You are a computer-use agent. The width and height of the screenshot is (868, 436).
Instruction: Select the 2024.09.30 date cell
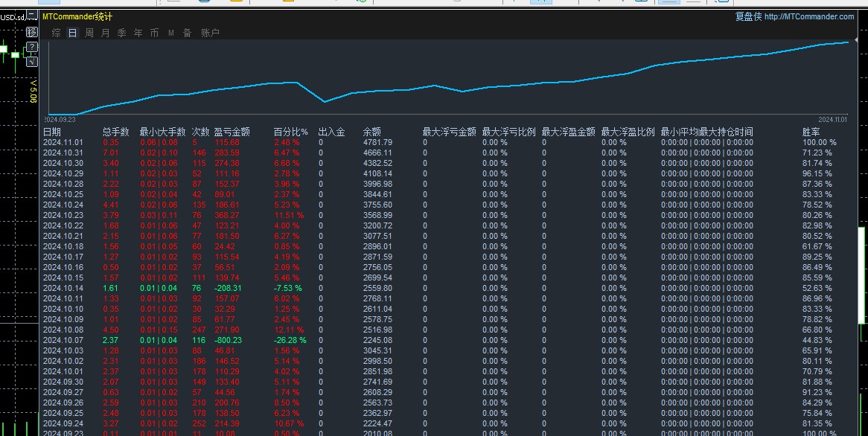click(x=63, y=382)
